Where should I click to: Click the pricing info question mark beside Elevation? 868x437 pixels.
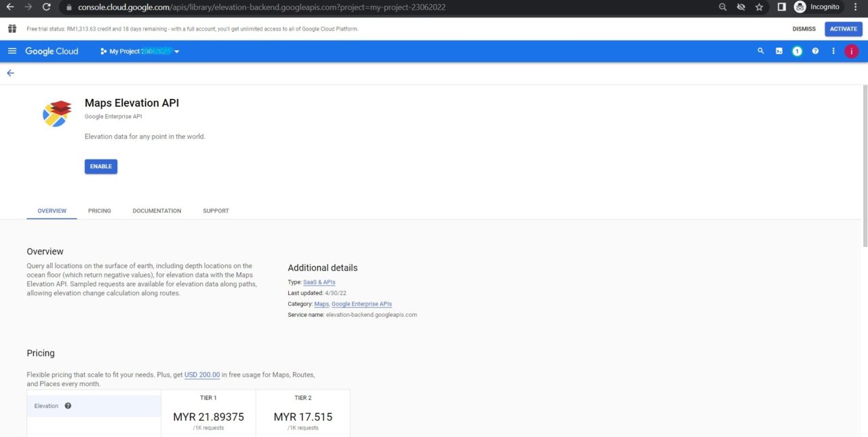[68, 405]
